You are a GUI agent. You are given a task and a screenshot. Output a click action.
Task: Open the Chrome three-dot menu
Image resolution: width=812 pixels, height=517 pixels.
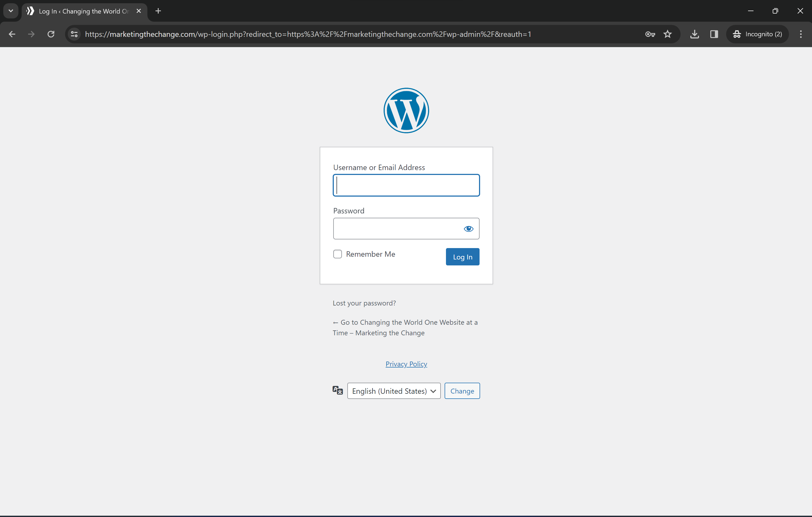pyautogui.click(x=801, y=34)
